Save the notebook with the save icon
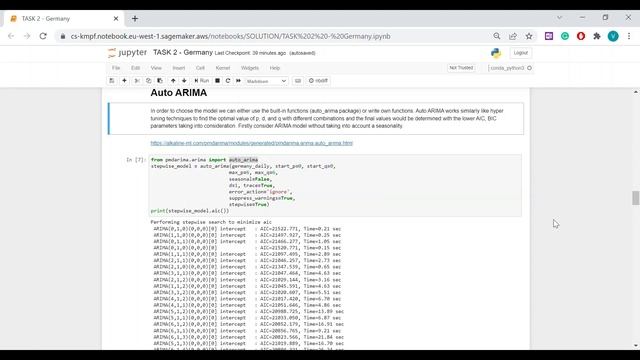640x360 pixels. (112, 81)
